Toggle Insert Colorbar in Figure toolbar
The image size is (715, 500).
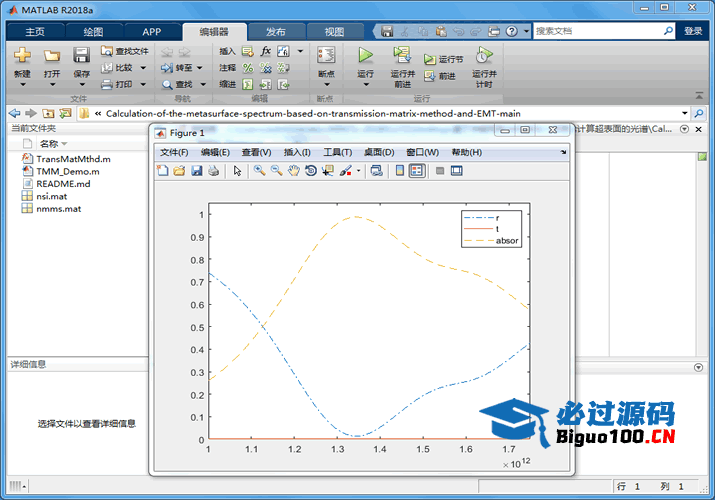pyautogui.click(x=400, y=171)
